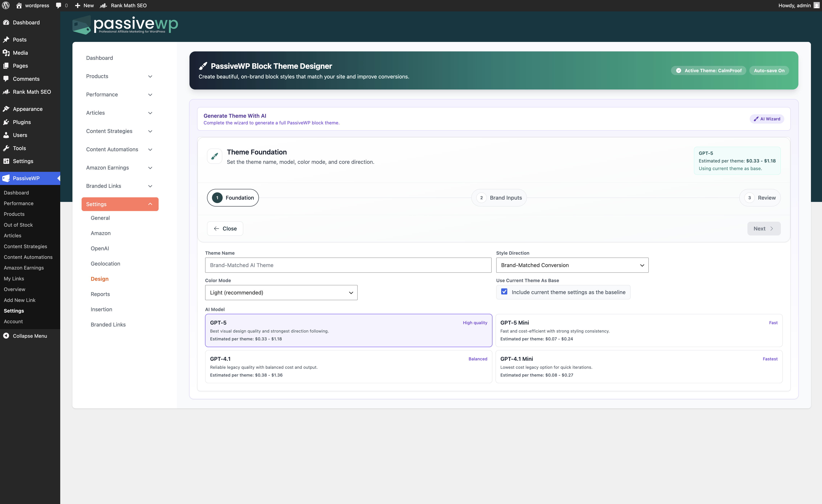Click the Appearance paintbrush icon in the sidebar
This screenshot has width=822, height=504.
click(6, 109)
